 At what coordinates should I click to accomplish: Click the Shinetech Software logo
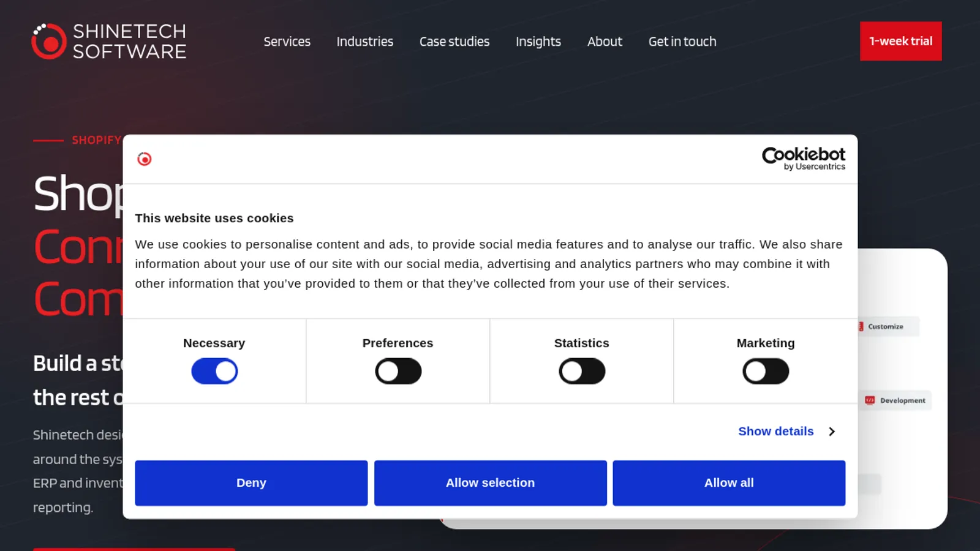(109, 41)
